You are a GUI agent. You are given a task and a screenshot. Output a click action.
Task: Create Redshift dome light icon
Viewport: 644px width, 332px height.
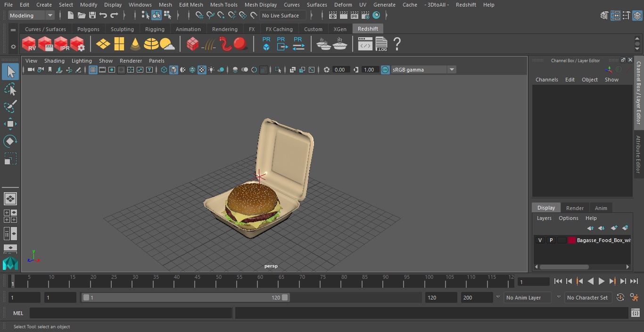(151, 44)
